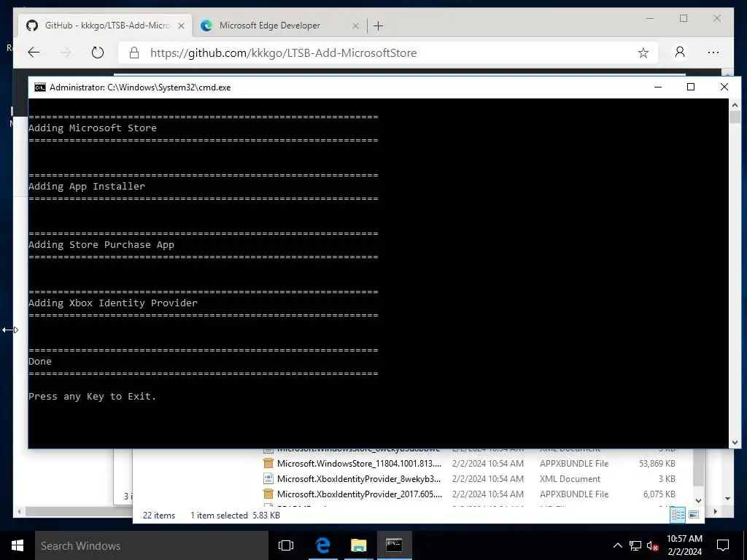Click the Edge forward arrow

coord(66,52)
